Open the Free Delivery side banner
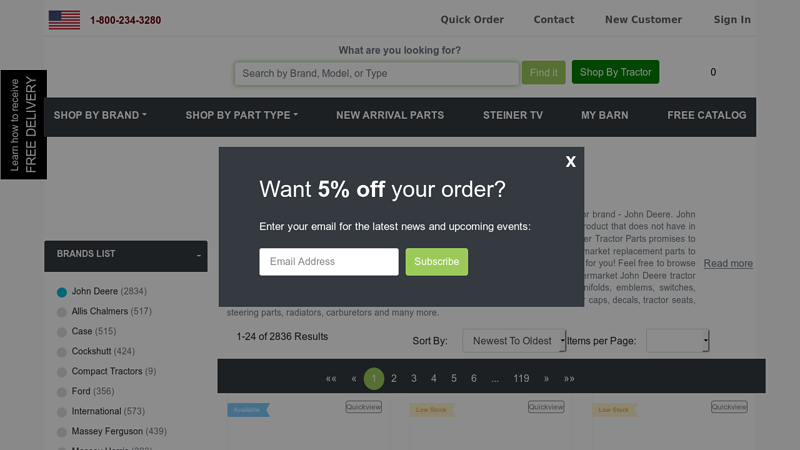This screenshot has width=800, height=450. tap(23, 124)
